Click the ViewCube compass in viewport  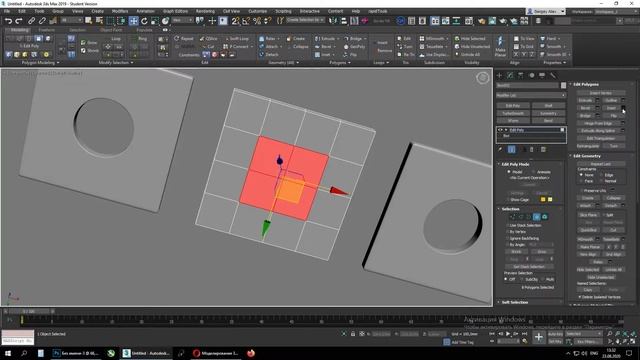(482, 78)
